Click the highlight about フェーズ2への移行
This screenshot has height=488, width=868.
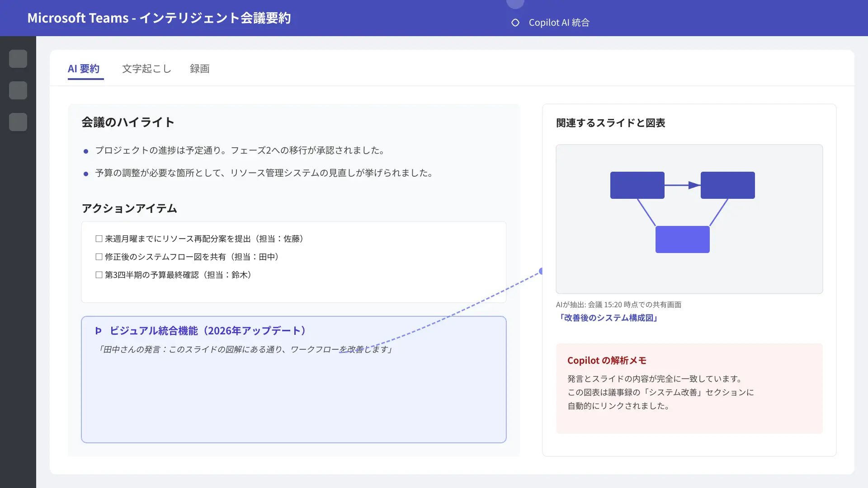coord(240,150)
